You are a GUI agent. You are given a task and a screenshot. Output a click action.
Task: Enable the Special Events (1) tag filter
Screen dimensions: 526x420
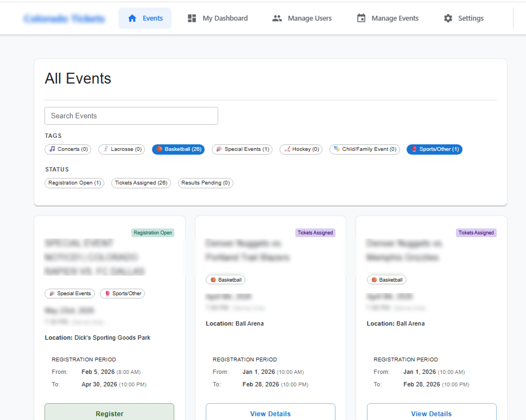pos(242,149)
